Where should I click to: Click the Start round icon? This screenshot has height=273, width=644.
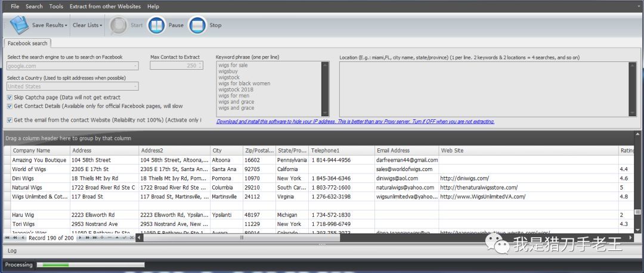coord(118,25)
